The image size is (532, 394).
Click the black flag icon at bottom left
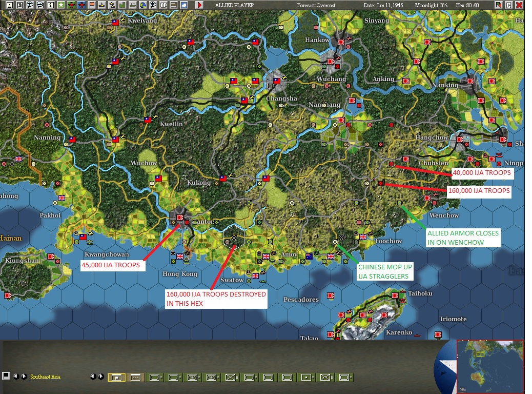[x=6, y=376]
